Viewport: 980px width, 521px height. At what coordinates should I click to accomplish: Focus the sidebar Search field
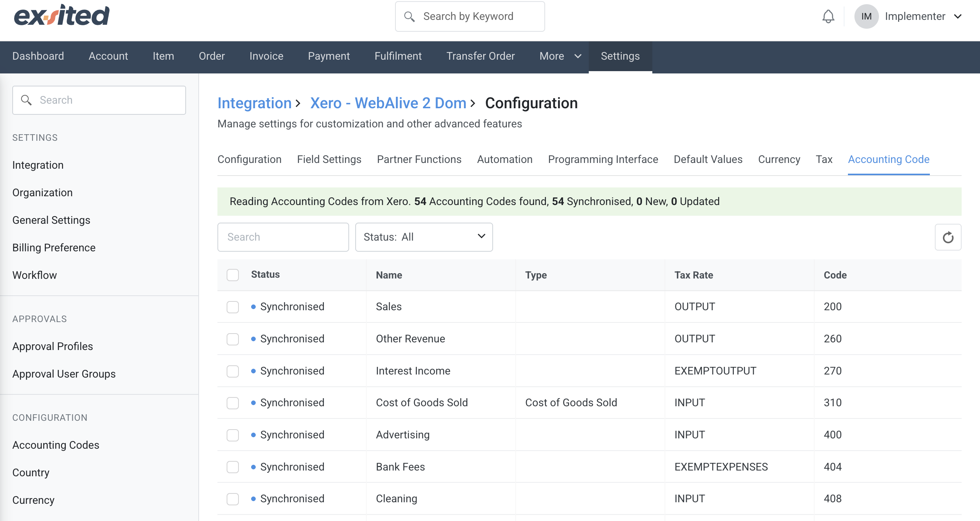[x=99, y=100]
